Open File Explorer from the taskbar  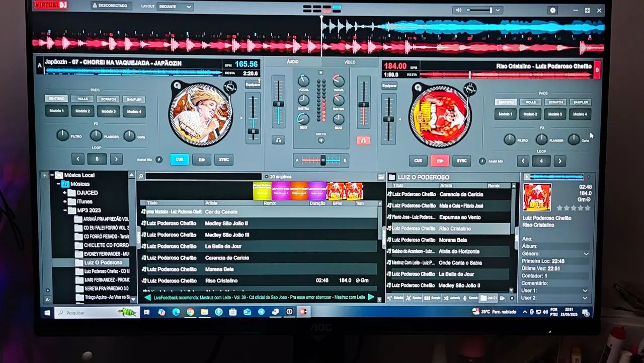click(204, 312)
